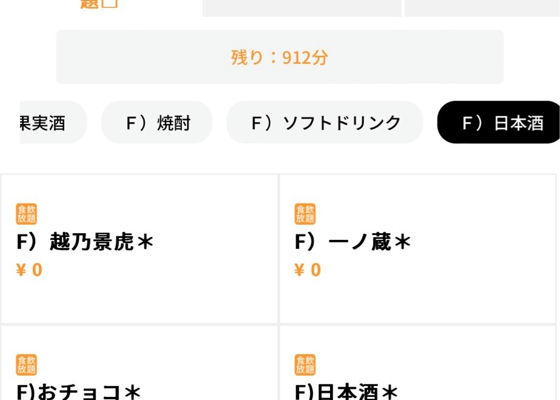Switch to the middle gray top tab
The height and width of the screenshot is (400, 560).
tap(302, 8)
